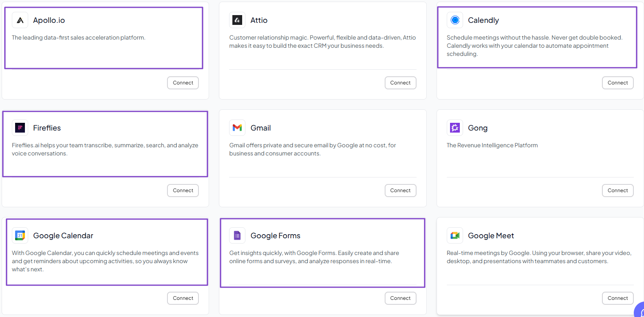Screen dimensions: 644x317
Task: Click the Calendly logo icon
Action: point(455,20)
